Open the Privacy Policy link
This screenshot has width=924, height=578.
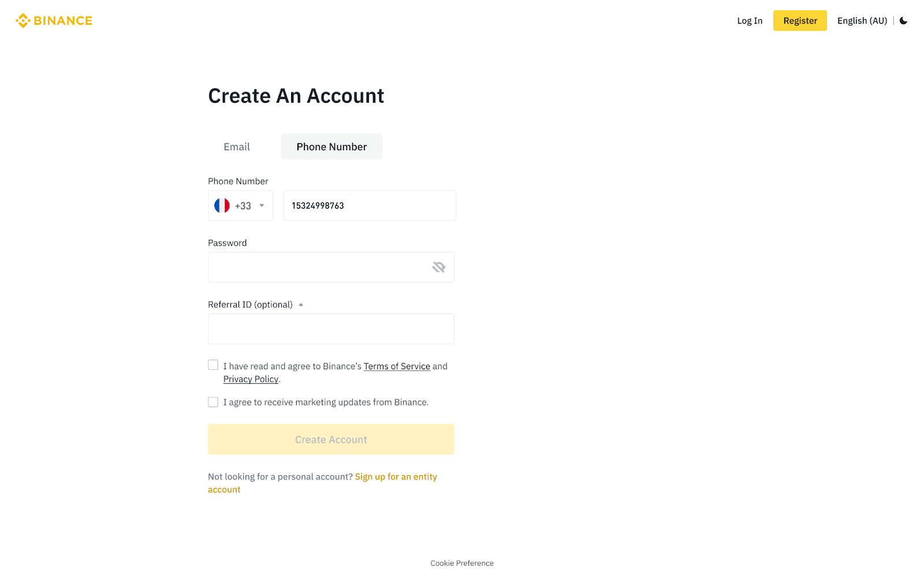click(251, 379)
